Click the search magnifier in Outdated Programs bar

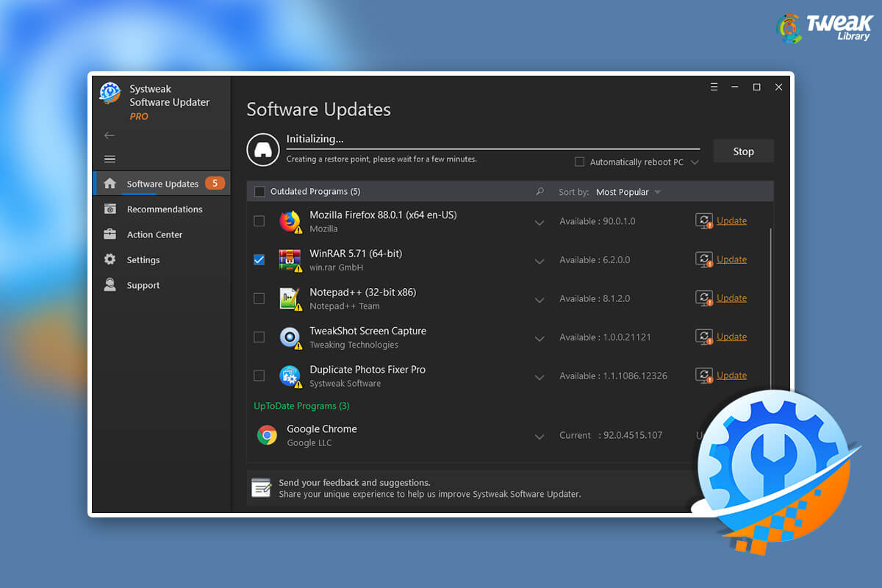pos(540,192)
